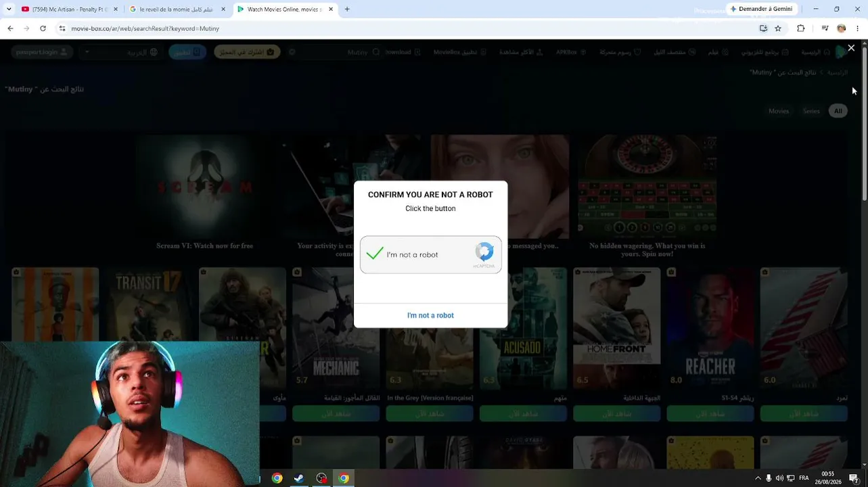Tick the "I'm not a robot" captcha checkbox
Image resolution: width=868 pixels, height=487 pixels.
point(374,254)
